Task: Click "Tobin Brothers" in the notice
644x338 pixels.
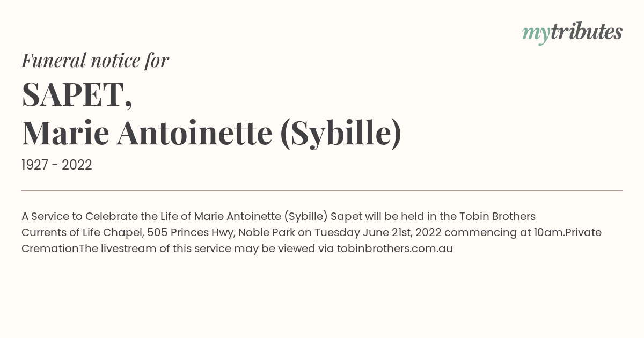Action: coord(497,216)
